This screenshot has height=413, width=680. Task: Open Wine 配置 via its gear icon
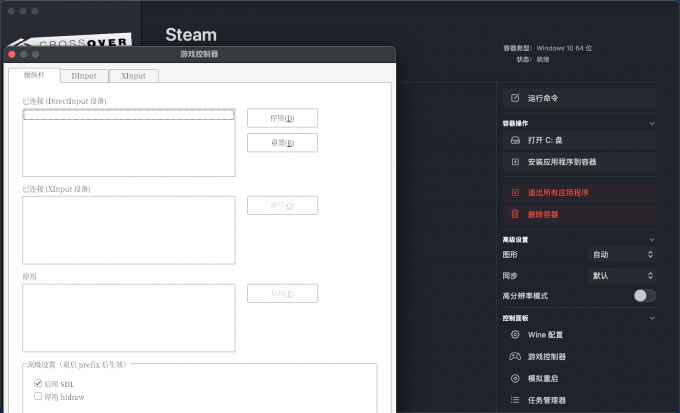pyautogui.click(x=515, y=335)
